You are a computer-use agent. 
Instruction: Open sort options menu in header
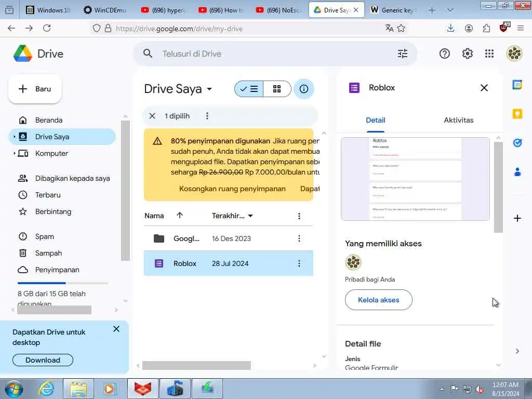click(x=299, y=216)
